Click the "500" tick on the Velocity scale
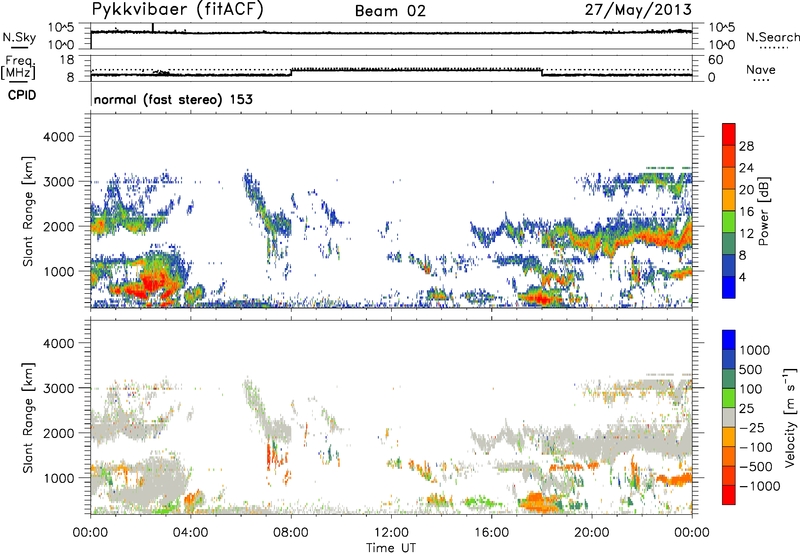 751,369
